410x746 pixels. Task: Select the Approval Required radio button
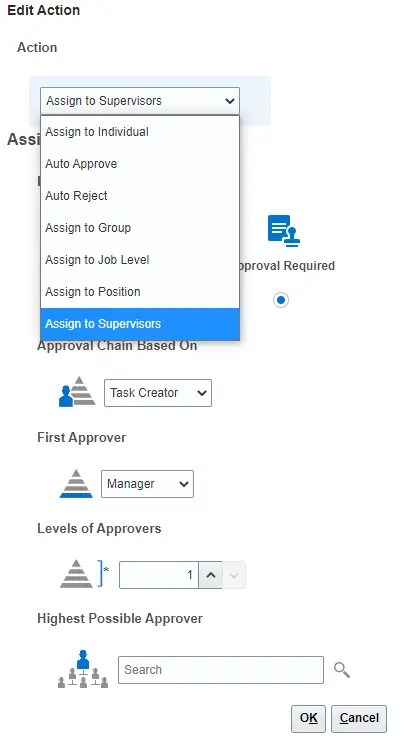tap(281, 300)
